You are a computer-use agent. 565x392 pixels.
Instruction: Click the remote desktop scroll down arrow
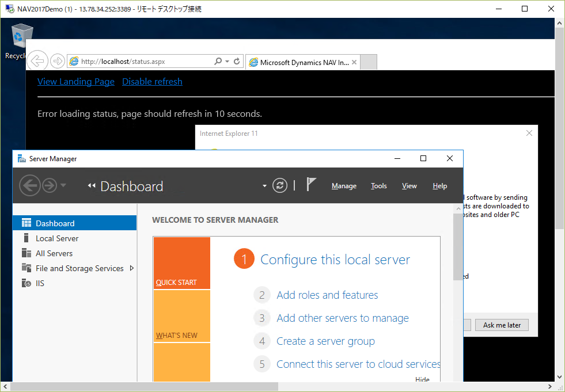click(x=559, y=377)
